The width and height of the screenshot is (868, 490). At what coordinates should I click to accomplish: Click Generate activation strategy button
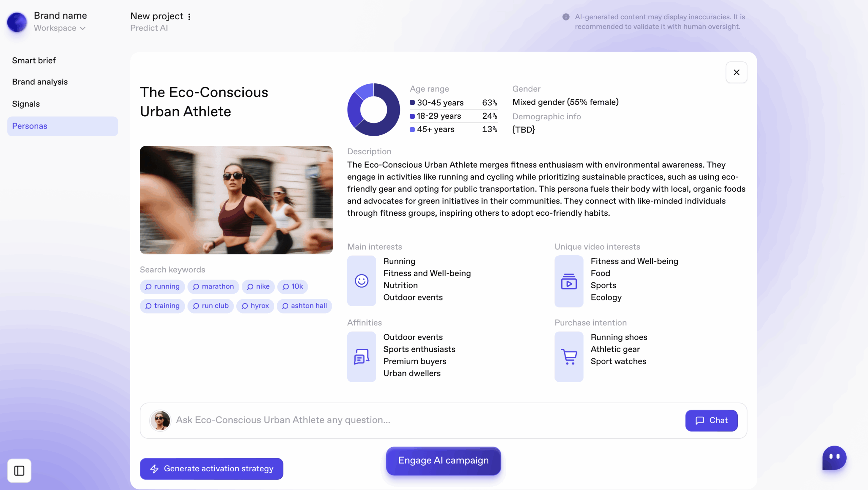click(211, 468)
